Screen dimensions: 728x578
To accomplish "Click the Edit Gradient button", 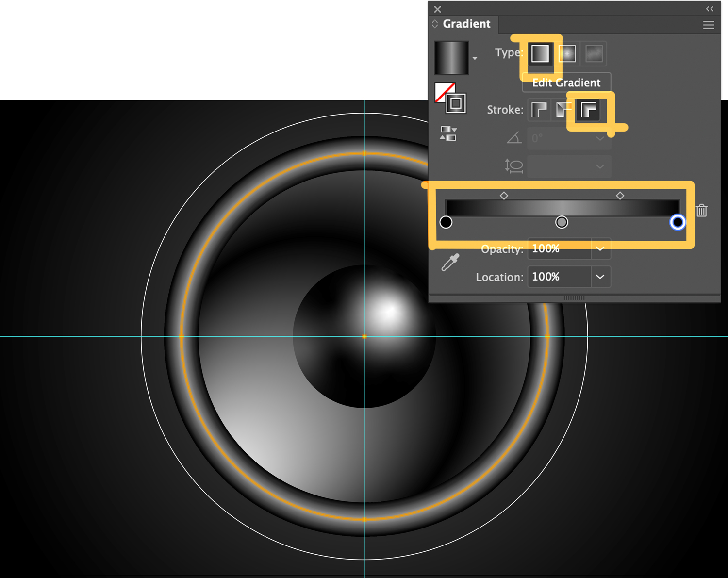I will (565, 83).
